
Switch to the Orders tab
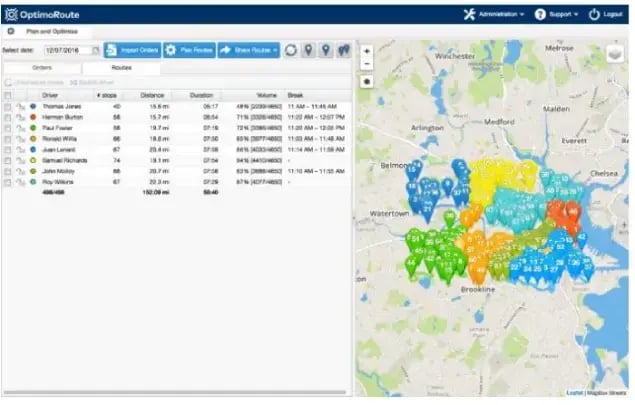[x=42, y=68]
